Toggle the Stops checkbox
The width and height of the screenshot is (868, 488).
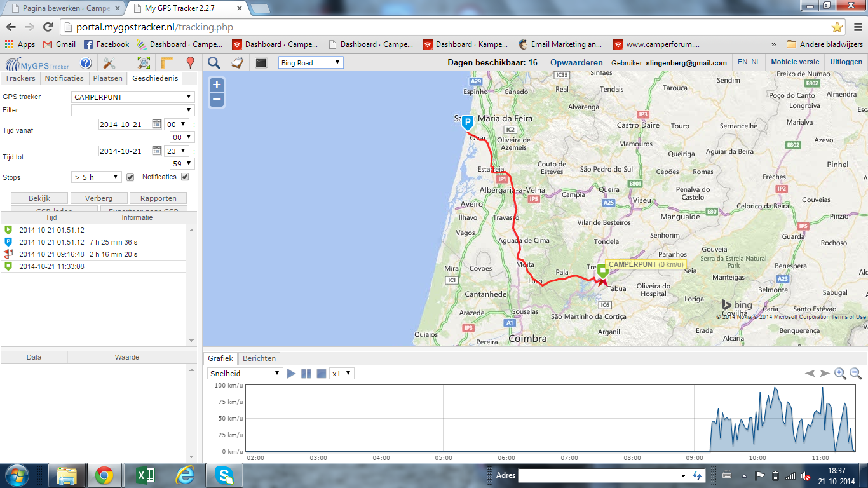130,177
